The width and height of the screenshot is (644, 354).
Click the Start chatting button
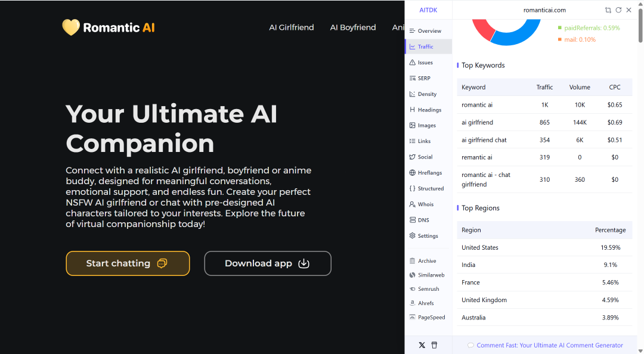point(128,263)
